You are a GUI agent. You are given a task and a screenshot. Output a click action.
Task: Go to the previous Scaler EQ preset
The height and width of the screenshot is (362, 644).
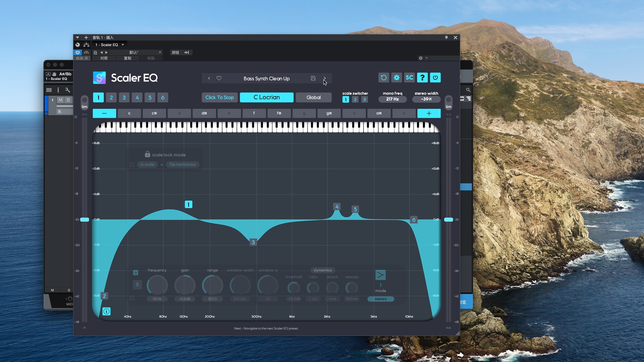209,78
